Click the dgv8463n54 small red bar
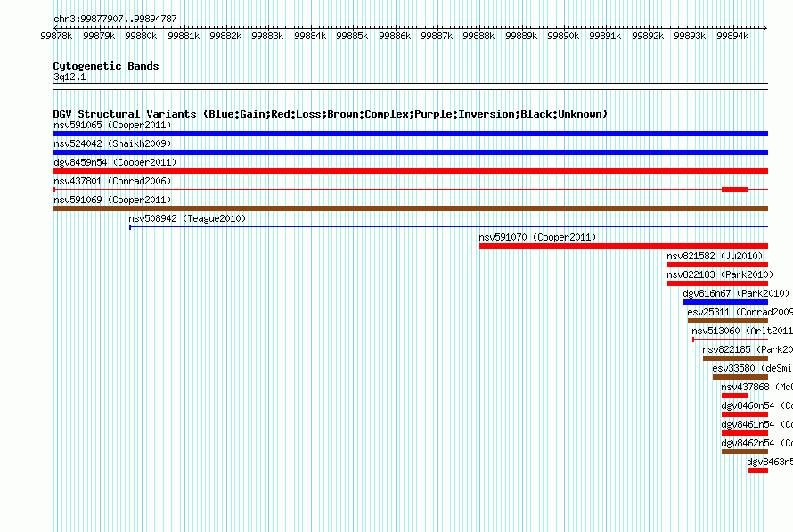The height and width of the screenshot is (532, 793). tap(757, 471)
